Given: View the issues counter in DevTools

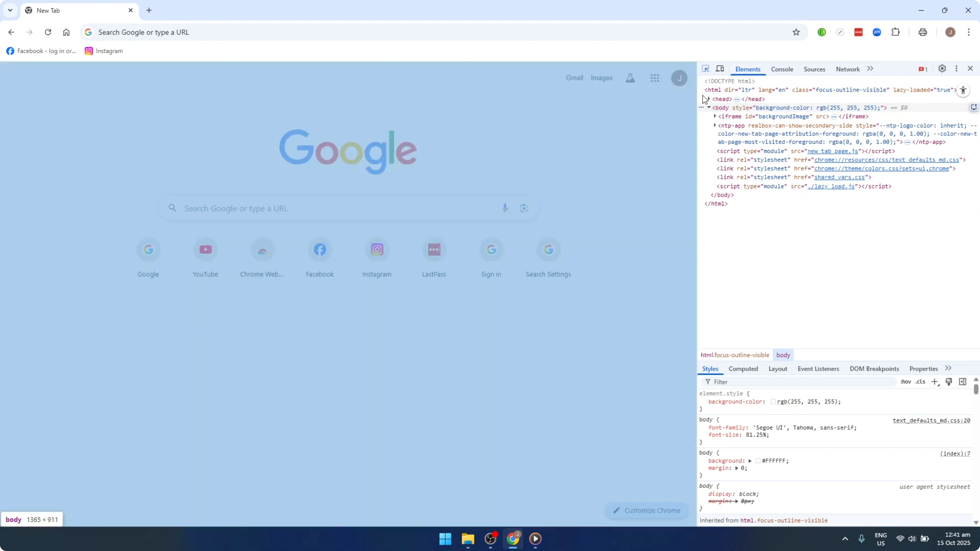Looking at the screenshot, I should tap(922, 69).
